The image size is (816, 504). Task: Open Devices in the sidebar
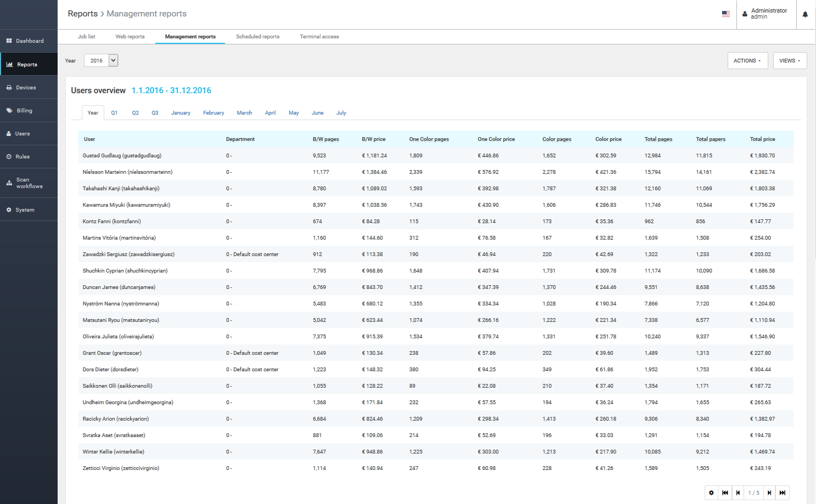[26, 88]
